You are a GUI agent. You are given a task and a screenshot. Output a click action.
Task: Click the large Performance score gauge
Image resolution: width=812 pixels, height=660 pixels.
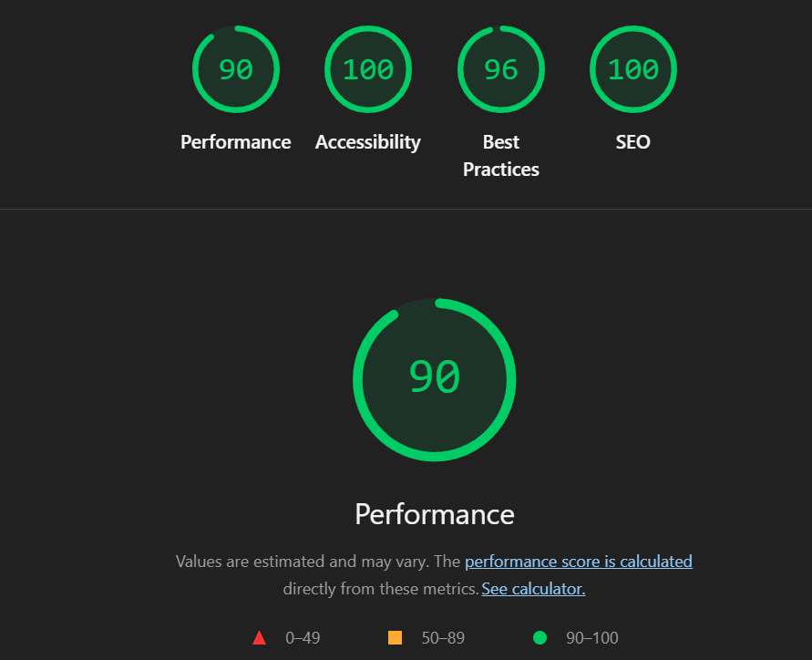click(x=435, y=378)
